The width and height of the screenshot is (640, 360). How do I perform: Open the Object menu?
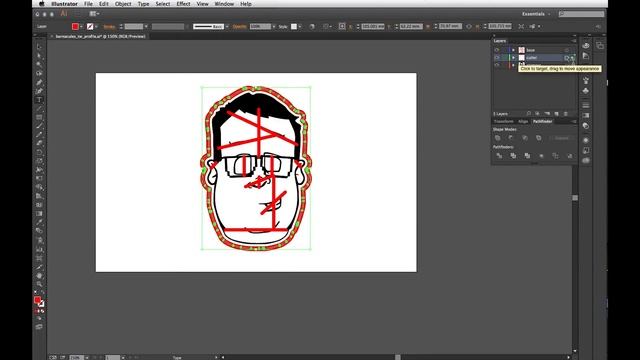[123, 4]
